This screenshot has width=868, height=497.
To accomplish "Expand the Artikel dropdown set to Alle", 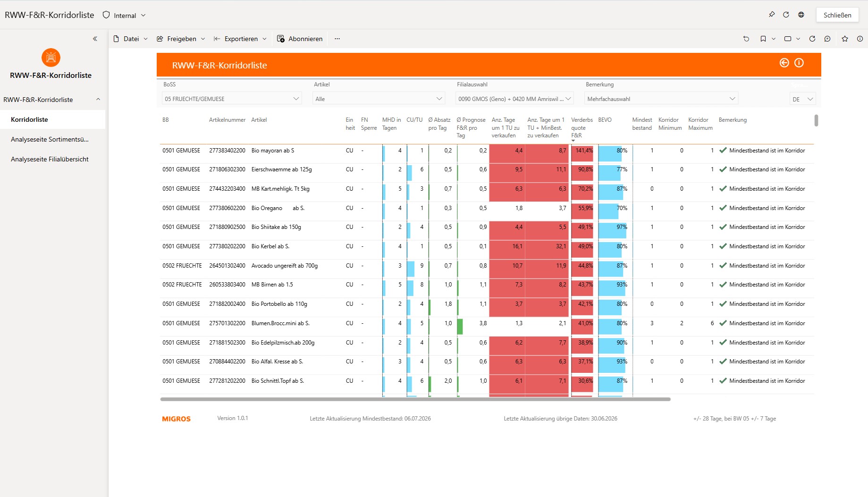I will tap(379, 99).
